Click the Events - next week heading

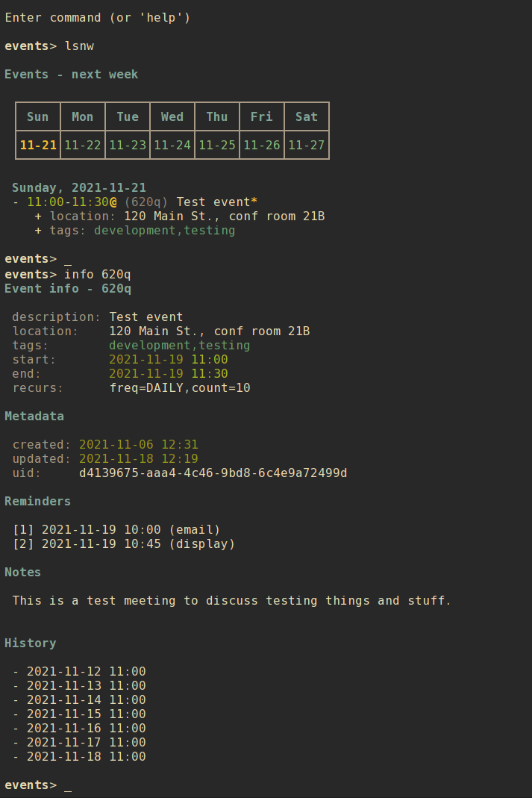pyautogui.click(x=71, y=75)
